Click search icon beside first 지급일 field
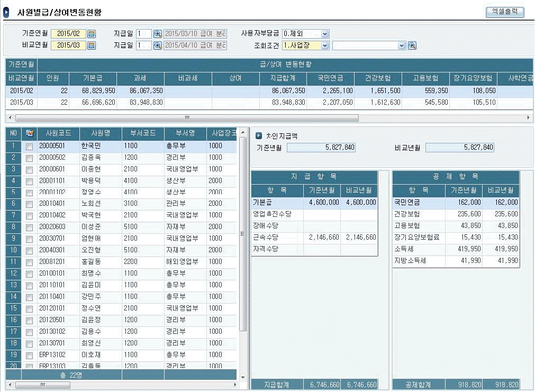 click(157, 34)
